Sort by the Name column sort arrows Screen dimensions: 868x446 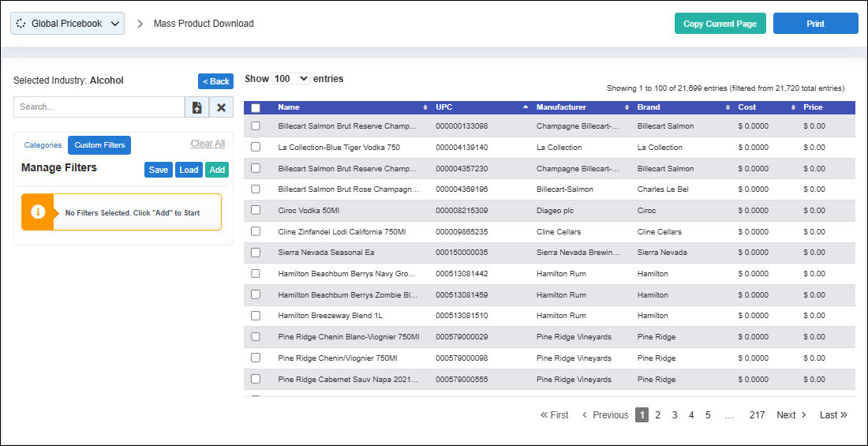tap(426, 107)
